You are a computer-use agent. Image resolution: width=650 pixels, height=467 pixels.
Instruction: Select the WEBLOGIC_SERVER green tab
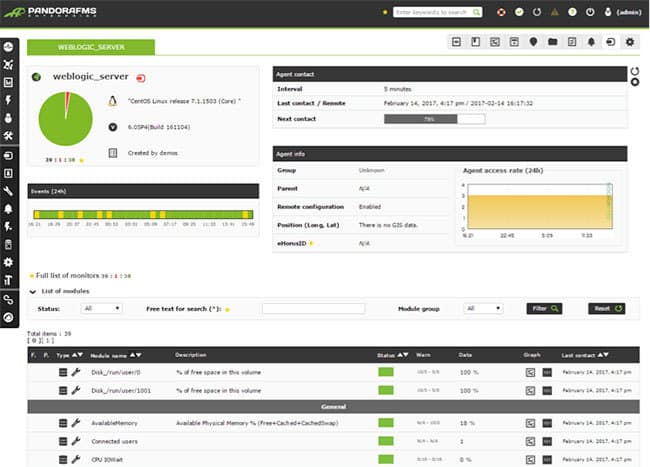[x=91, y=47]
